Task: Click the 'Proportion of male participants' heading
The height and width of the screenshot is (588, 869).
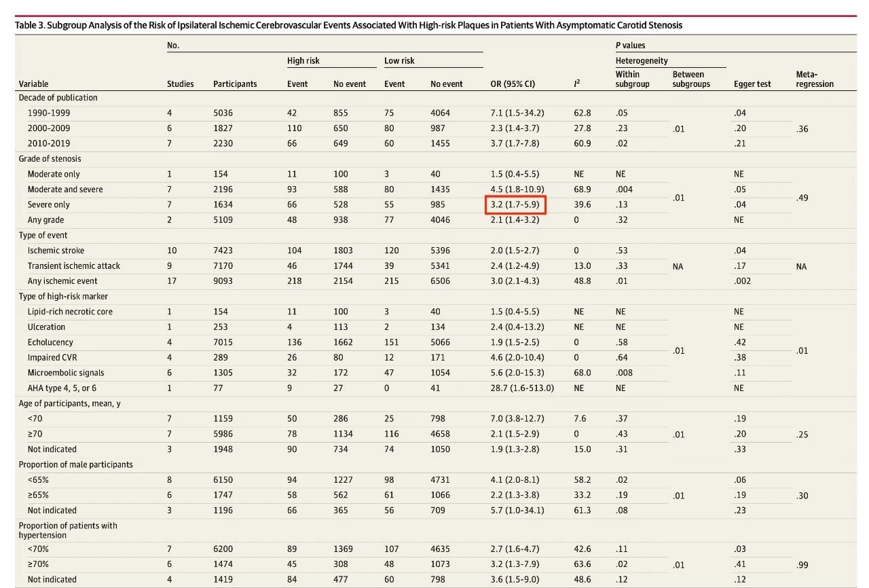Action: [x=75, y=464]
